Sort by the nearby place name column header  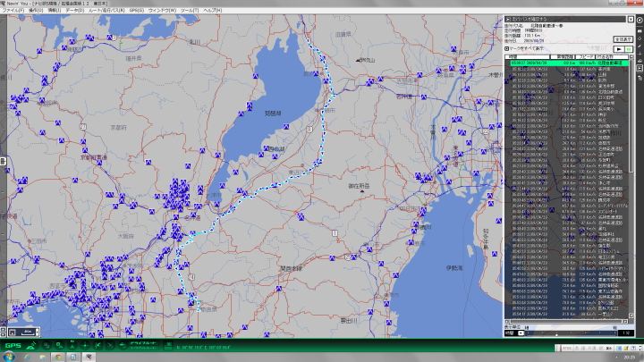(x=612, y=56)
